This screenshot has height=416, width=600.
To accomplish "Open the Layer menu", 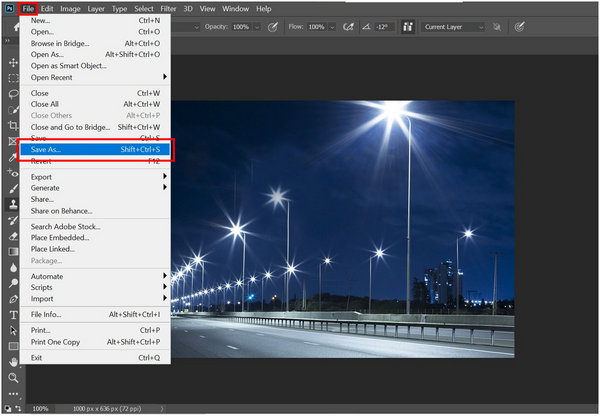I will point(96,8).
